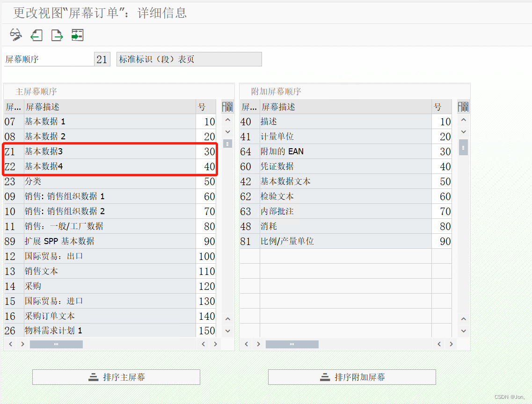Open table settings icon above the additional screen list

click(463, 107)
